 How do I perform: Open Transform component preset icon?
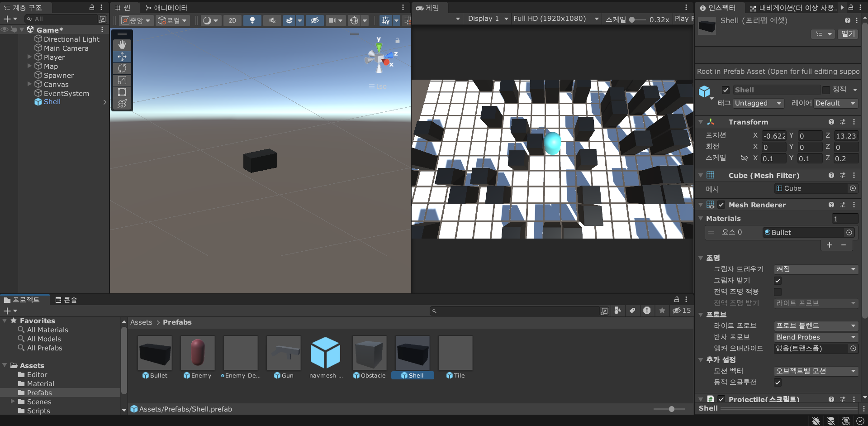[x=843, y=122]
